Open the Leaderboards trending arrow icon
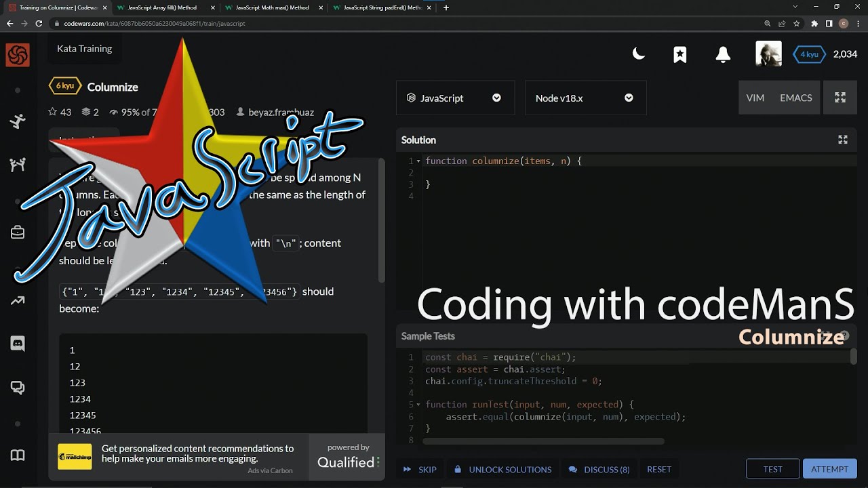 pyautogui.click(x=18, y=301)
